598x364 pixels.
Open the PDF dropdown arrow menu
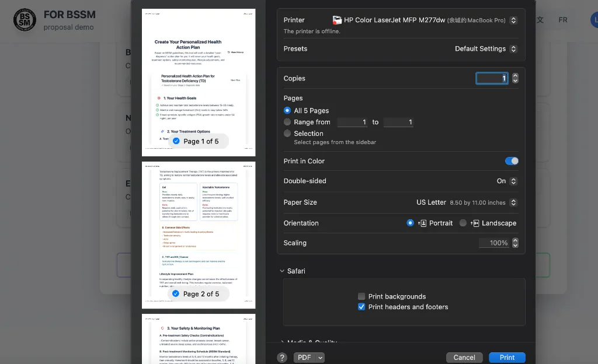pyautogui.click(x=321, y=358)
